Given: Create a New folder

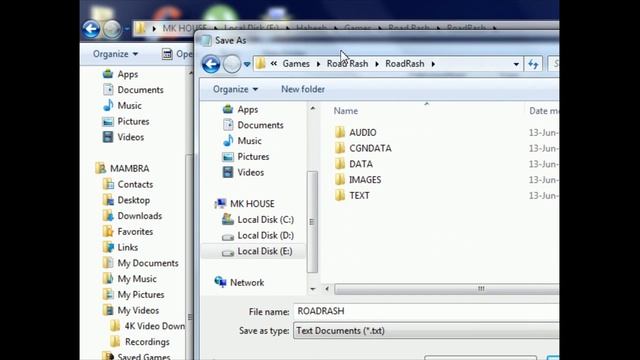Looking at the screenshot, I should [x=303, y=89].
